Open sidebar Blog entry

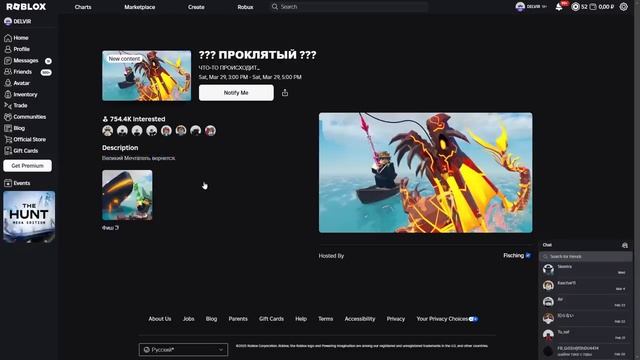[15, 128]
